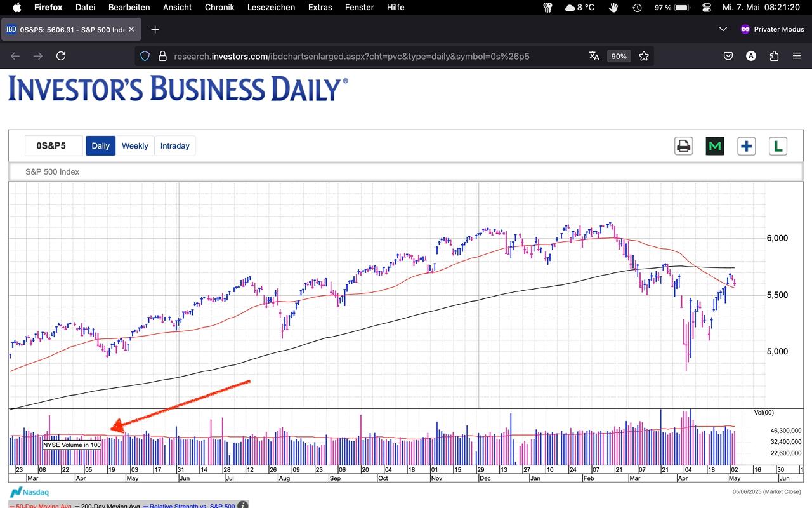Open Firefox extensions puzzle icon

pyautogui.click(x=774, y=56)
